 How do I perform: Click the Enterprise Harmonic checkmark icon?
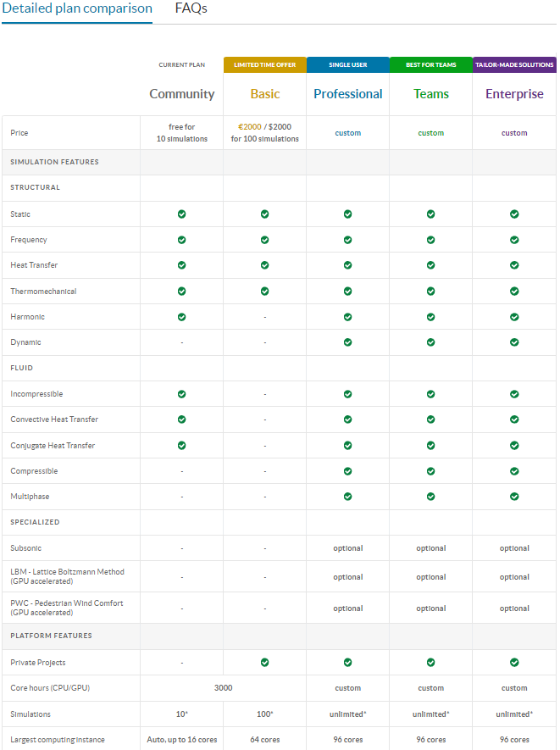click(514, 317)
